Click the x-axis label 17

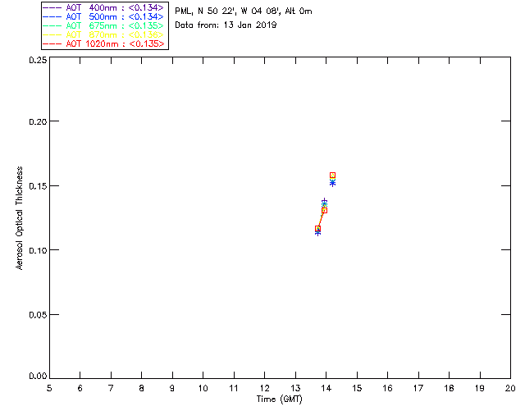coord(418,389)
